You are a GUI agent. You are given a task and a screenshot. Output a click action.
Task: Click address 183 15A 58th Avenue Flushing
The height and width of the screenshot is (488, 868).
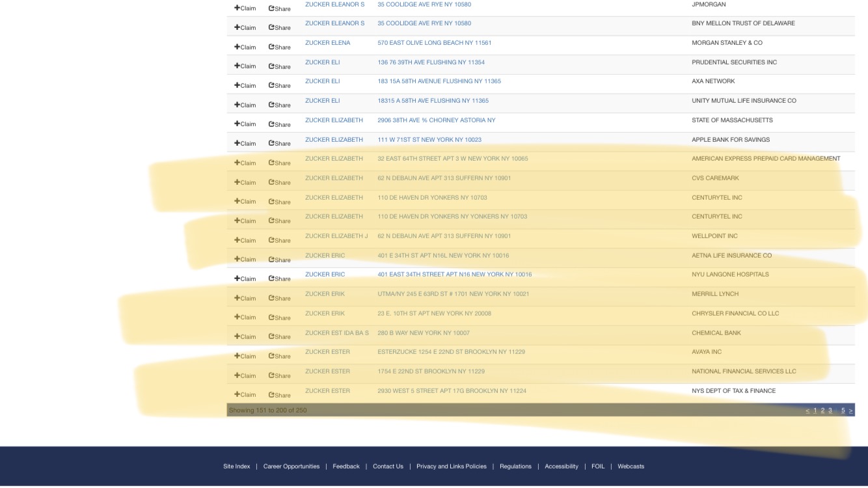pyautogui.click(x=439, y=81)
